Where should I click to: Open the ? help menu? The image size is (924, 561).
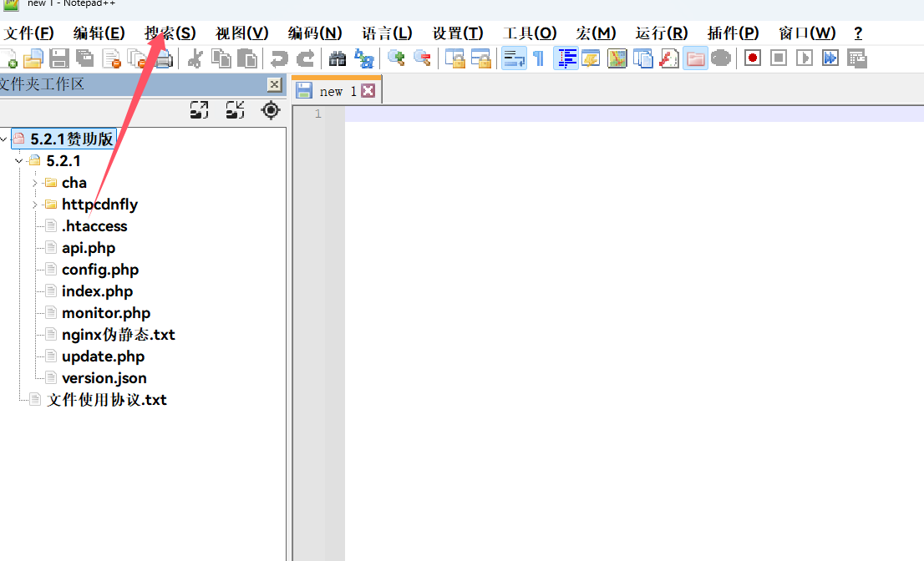[858, 33]
